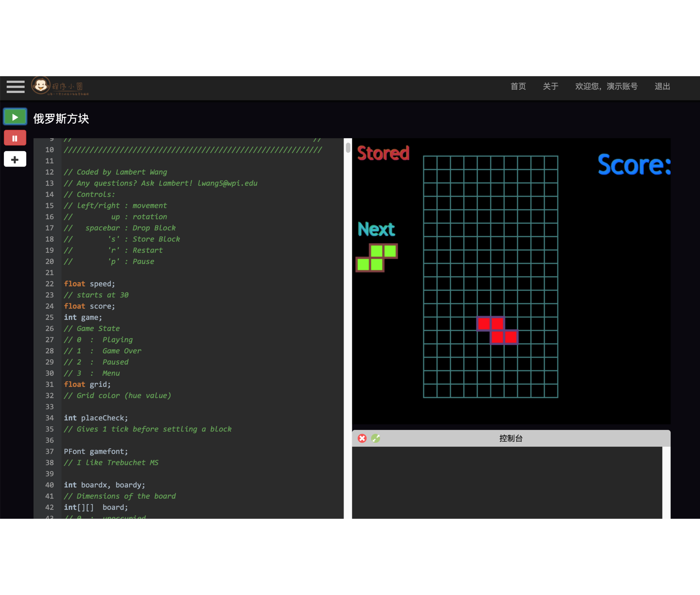
Task: Click line 22 float speed code
Action: [89, 284]
